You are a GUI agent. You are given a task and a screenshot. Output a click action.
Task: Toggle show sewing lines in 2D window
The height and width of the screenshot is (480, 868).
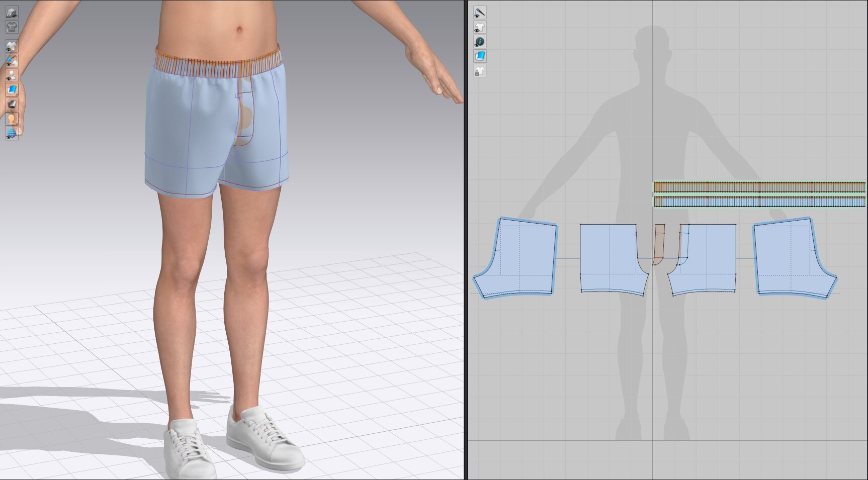(x=480, y=12)
